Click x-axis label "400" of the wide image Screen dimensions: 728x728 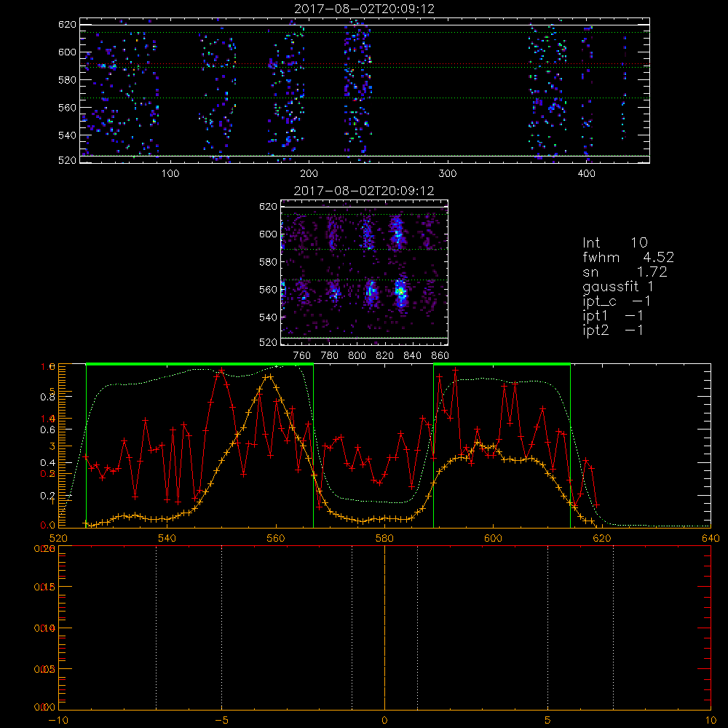(x=586, y=174)
